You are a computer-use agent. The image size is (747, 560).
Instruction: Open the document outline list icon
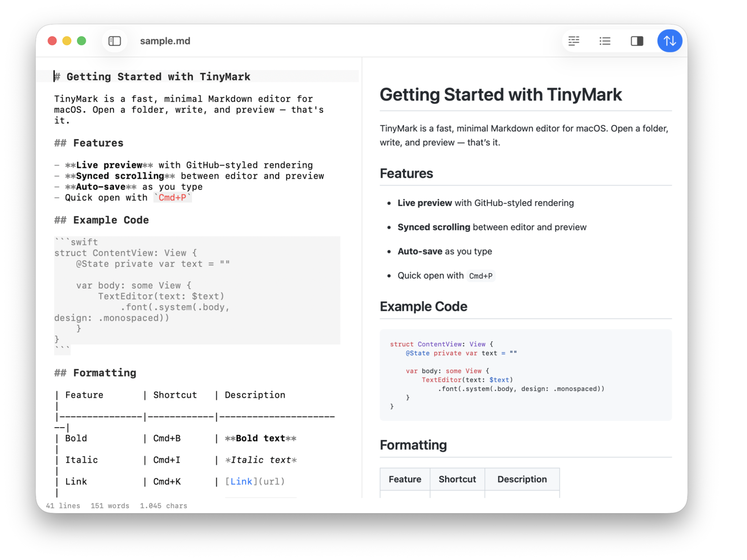(x=604, y=41)
